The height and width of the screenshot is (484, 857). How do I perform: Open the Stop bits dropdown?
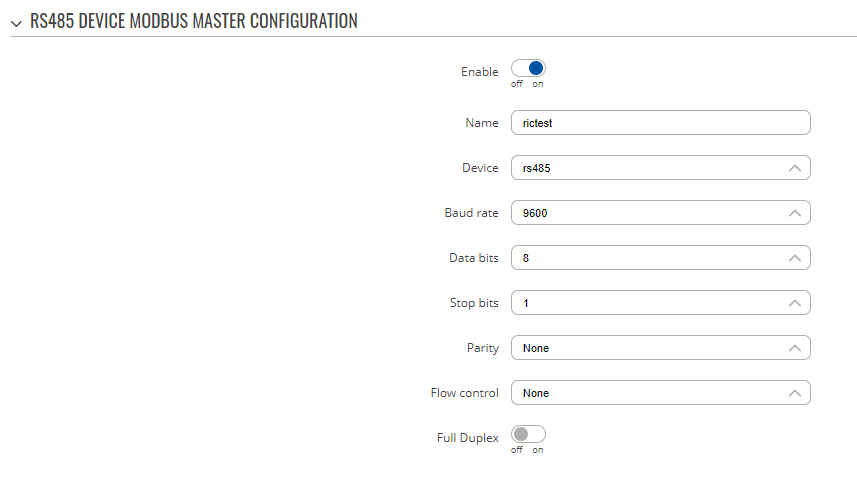click(x=660, y=303)
